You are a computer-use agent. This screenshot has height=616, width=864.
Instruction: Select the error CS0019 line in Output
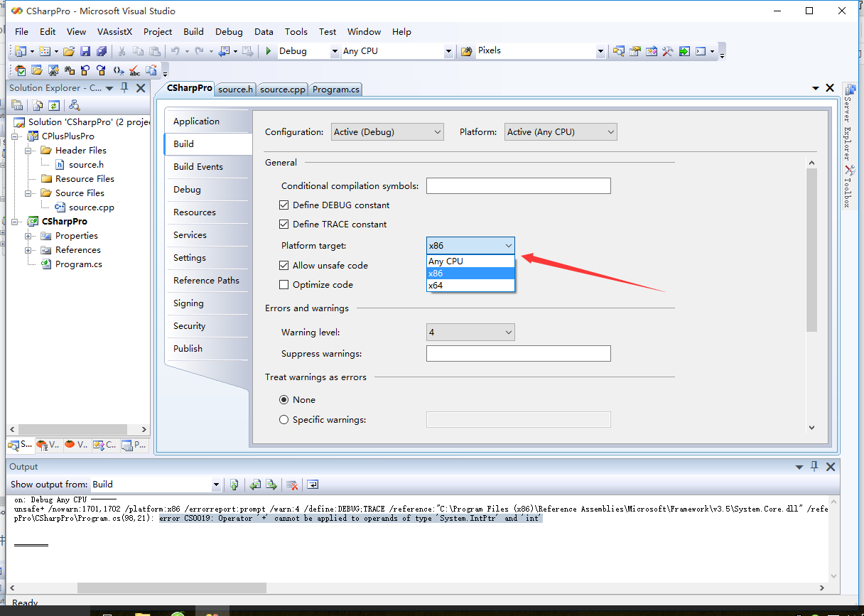click(x=350, y=518)
